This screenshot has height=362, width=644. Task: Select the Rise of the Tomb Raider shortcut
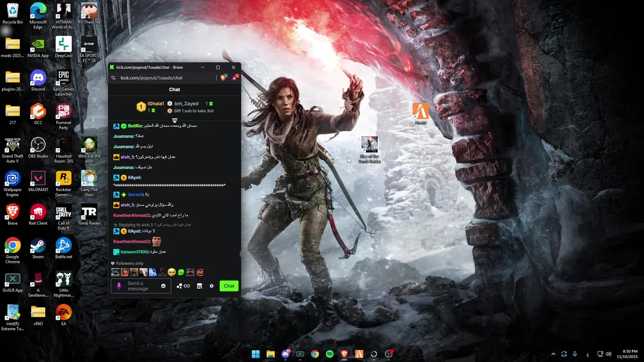(369, 150)
